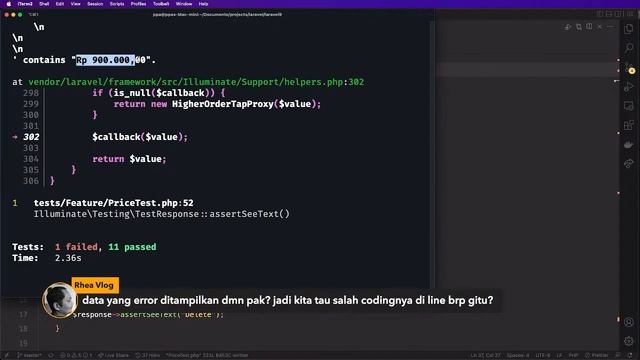The width and height of the screenshot is (640, 360).
Task: Toggle VS Code primary sidebar layout icon
Action: [600, 14]
